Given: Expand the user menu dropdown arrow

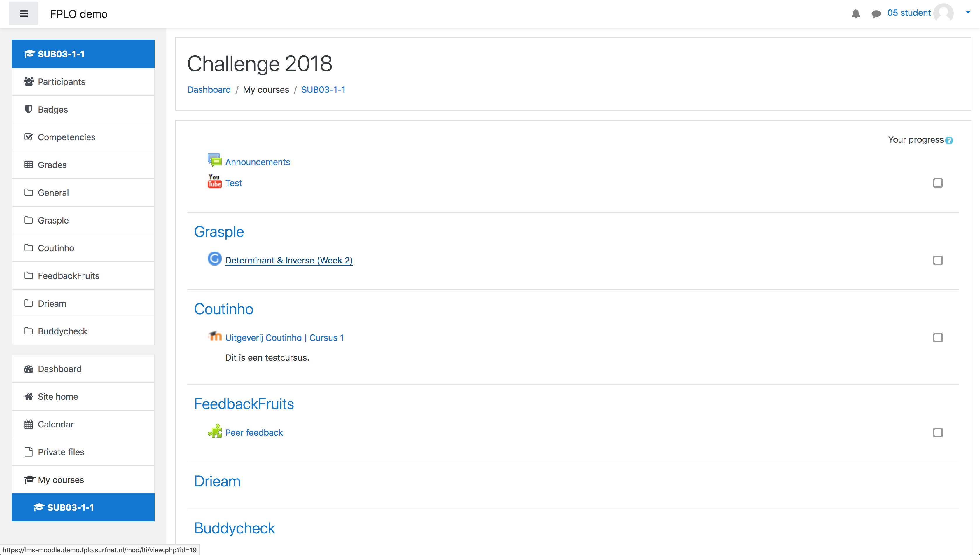Looking at the screenshot, I should tap(968, 12).
